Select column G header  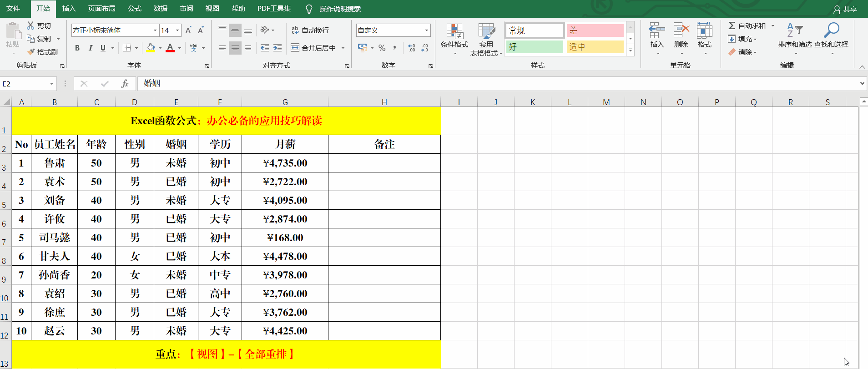point(285,102)
